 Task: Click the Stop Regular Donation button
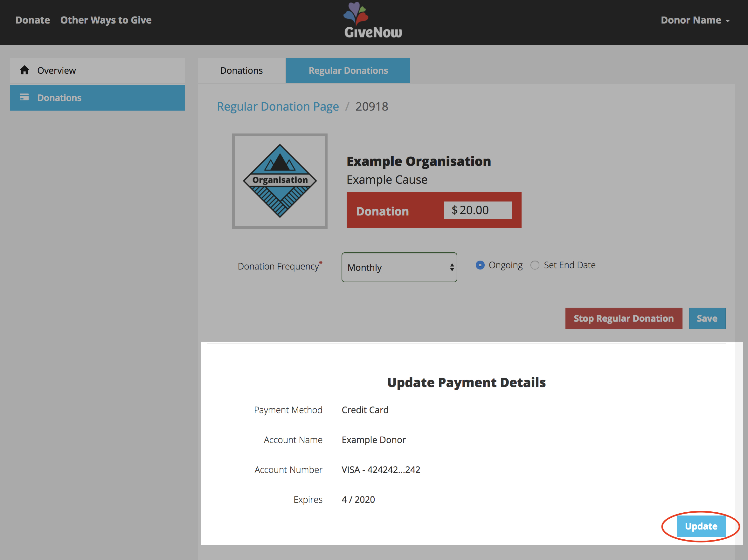(x=624, y=318)
